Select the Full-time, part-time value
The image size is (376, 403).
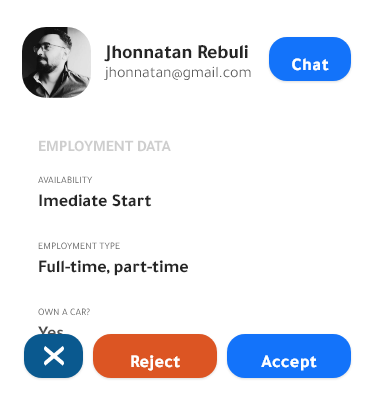pyautogui.click(x=113, y=267)
